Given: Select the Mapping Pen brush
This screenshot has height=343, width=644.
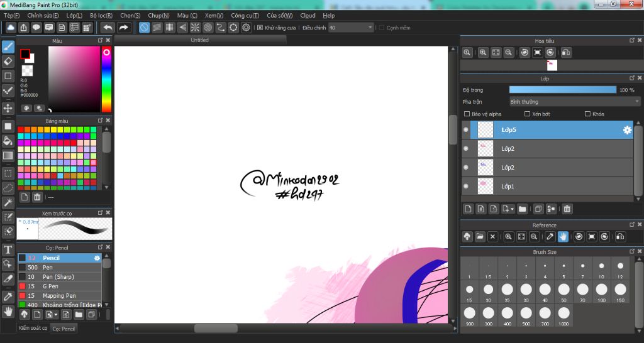Looking at the screenshot, I should (60, 296).
